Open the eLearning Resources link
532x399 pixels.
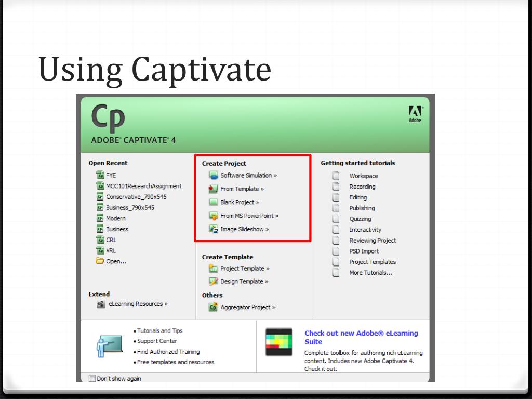click(138, 304)
